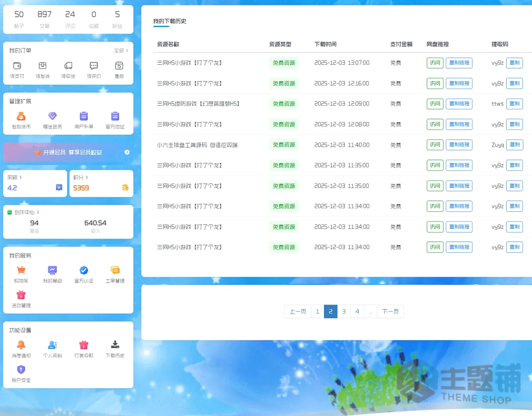The width and height of the screenshot is (532, 416).
Task: Select current page 2 in pagination
Action: tap(331, 312)
